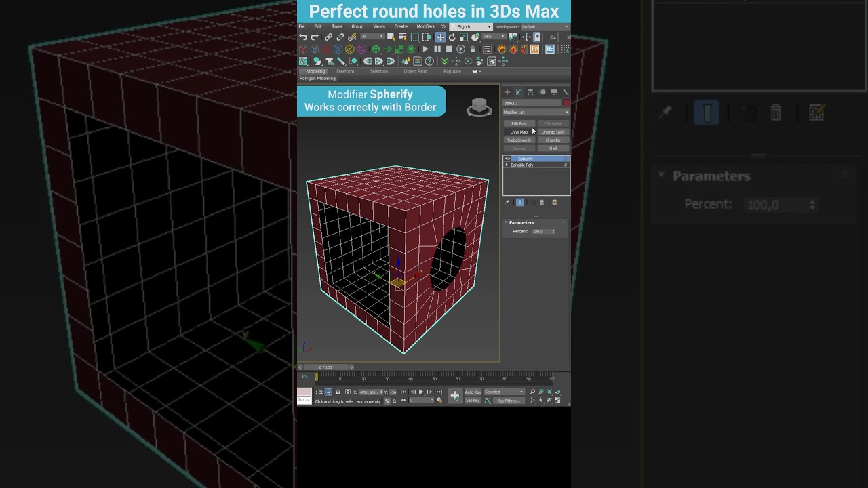Click the Fp orange plugin icon

point(534,49)
